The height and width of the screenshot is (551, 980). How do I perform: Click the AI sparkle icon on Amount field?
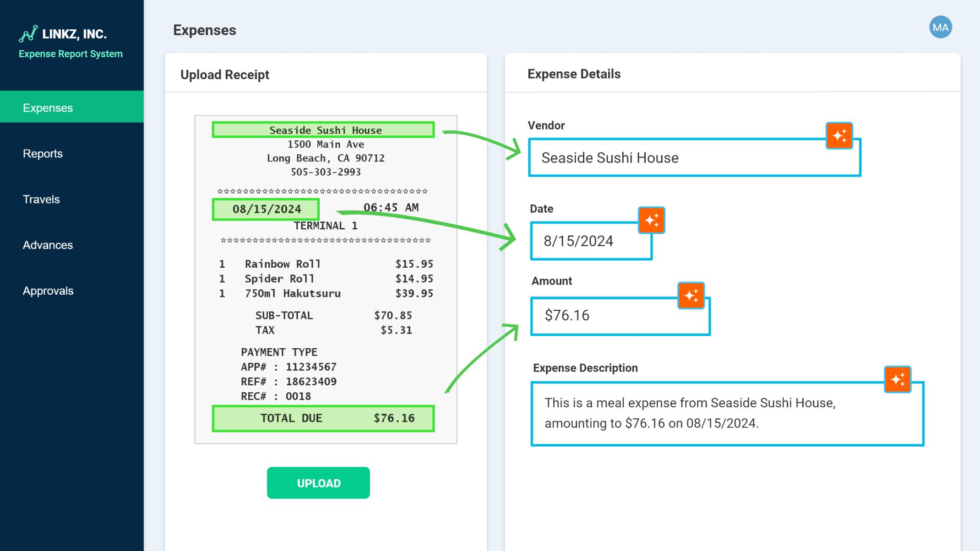tap(691, 295)
